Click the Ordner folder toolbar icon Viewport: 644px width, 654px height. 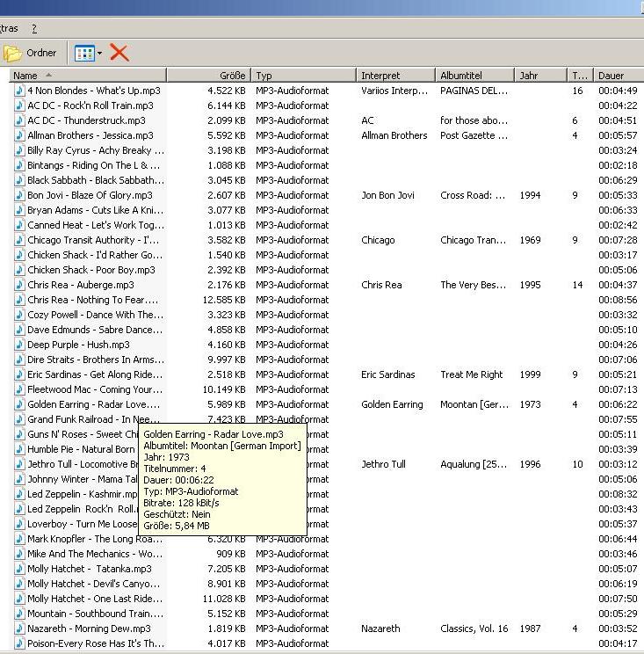pos(13,53)
